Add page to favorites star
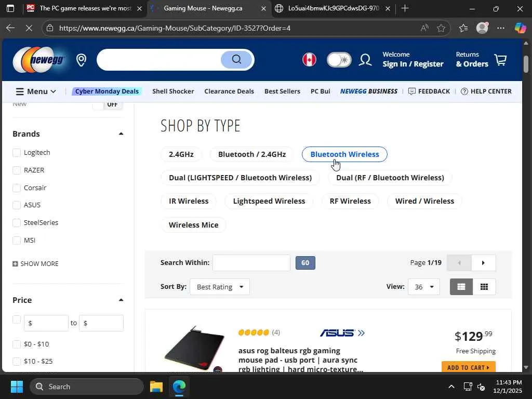532x399 pixels. tap(441, 28)
